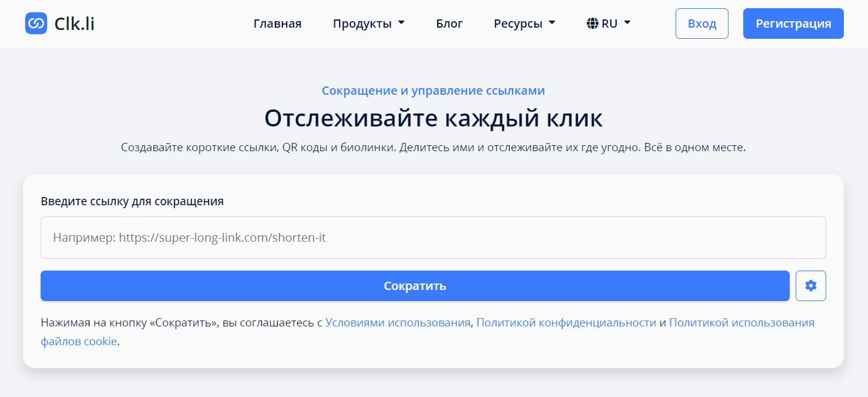Open the Блог page

point(449,24)
